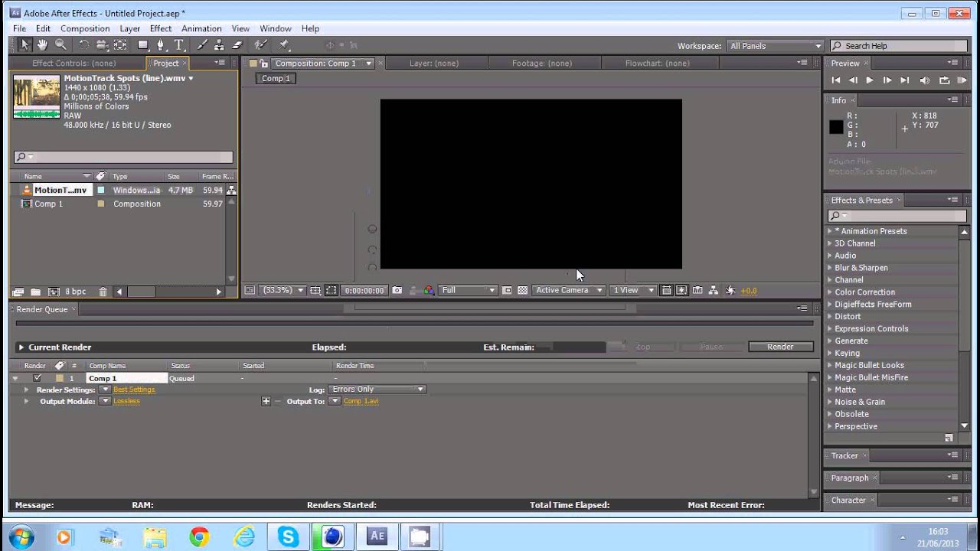Select the Selection arrow tool
Screen dimensions: 980x551
24,45
